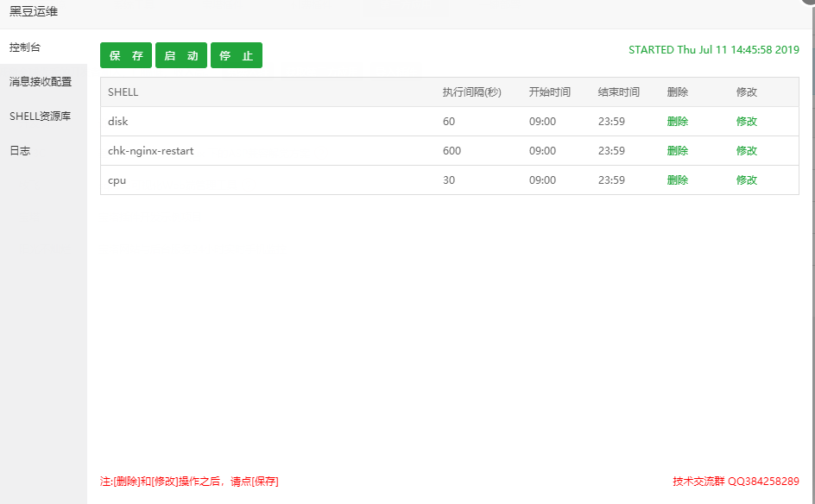The image size is (815, 504).
Task: Delete the chk-nginx-restart row
Action: (x=677, y=151)
